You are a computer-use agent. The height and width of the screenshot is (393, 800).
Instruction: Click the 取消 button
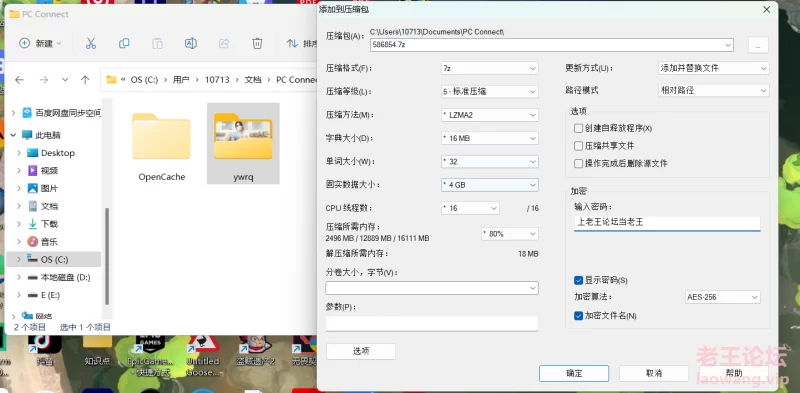[x=654, y=373]
